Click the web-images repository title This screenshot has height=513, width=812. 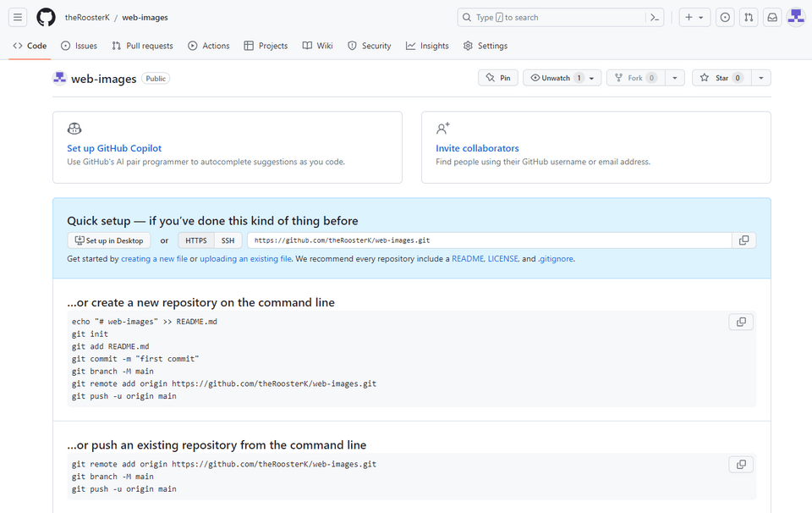103,79
